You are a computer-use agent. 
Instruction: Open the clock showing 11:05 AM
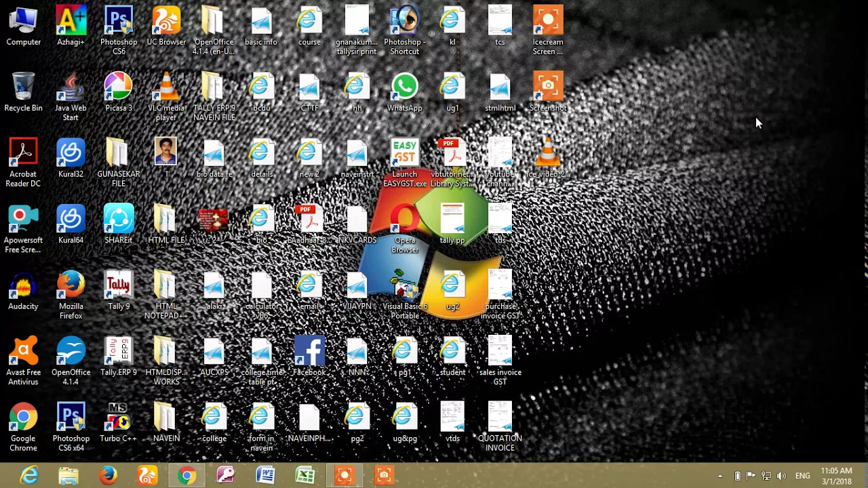836,476
